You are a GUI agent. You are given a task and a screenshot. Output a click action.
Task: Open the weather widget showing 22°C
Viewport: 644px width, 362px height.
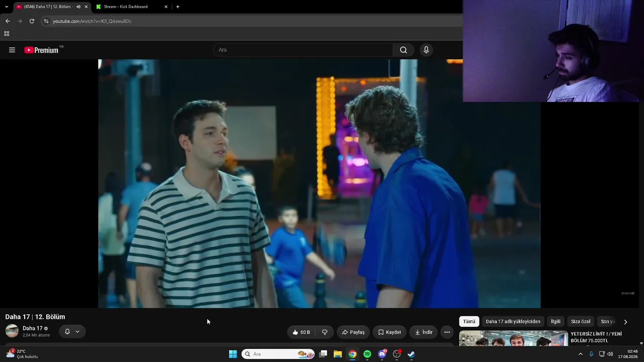pos(22,354)
